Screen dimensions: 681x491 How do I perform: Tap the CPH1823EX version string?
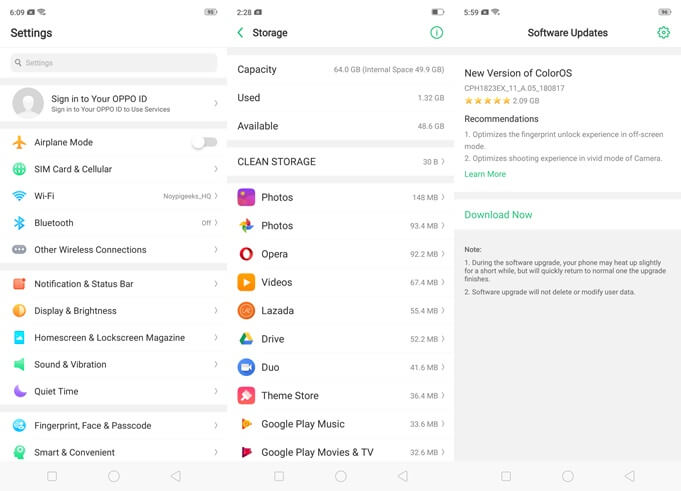tap(514, 88)
